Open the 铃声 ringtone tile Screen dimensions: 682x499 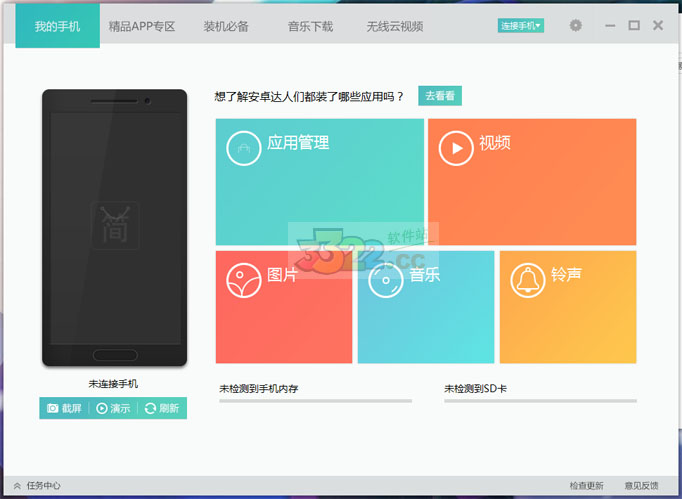click(568, 307)
